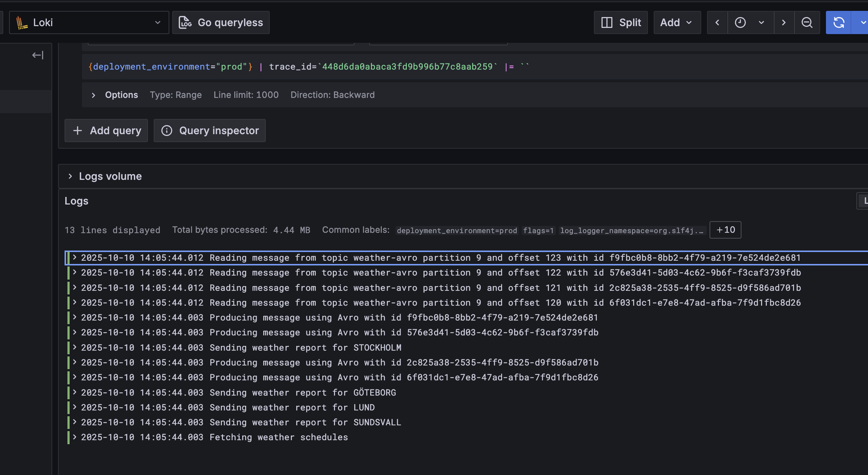Viewport: 868px width, 475px height.
Task: Click the Split view button
Action: [621, 22]
